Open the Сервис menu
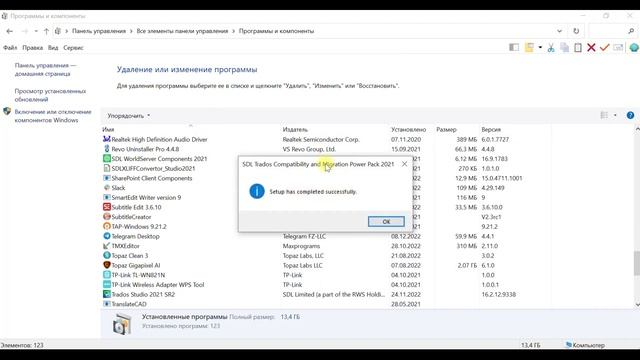The width and height of the screenshot is (640, 360). pos(73,48)
